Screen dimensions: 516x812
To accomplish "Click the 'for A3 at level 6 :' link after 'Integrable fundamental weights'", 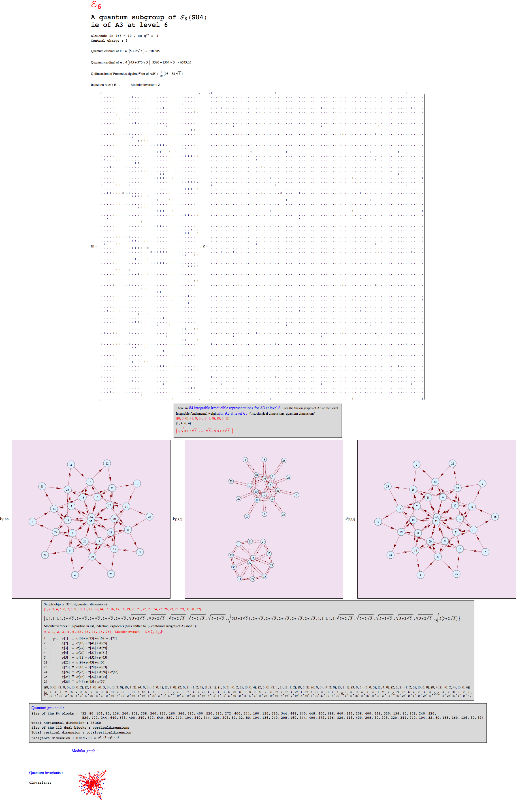I will pyautogui.click(x=233, y=414).
